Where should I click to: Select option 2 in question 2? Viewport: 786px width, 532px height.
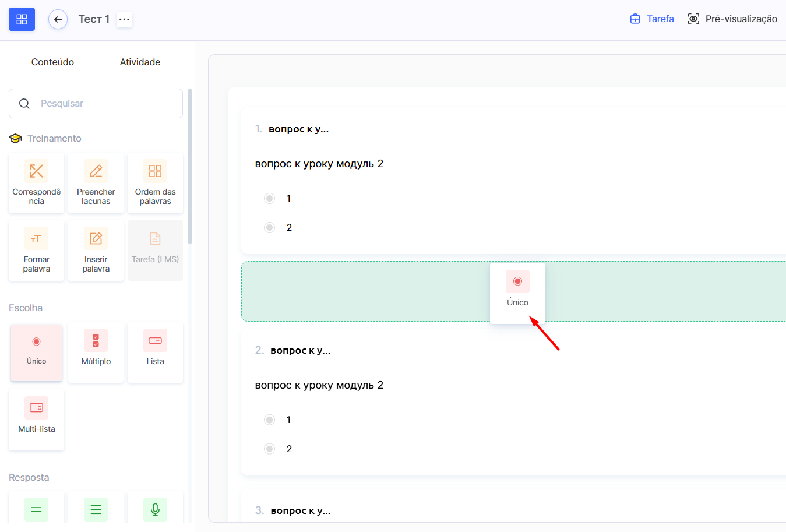point(269,449)
